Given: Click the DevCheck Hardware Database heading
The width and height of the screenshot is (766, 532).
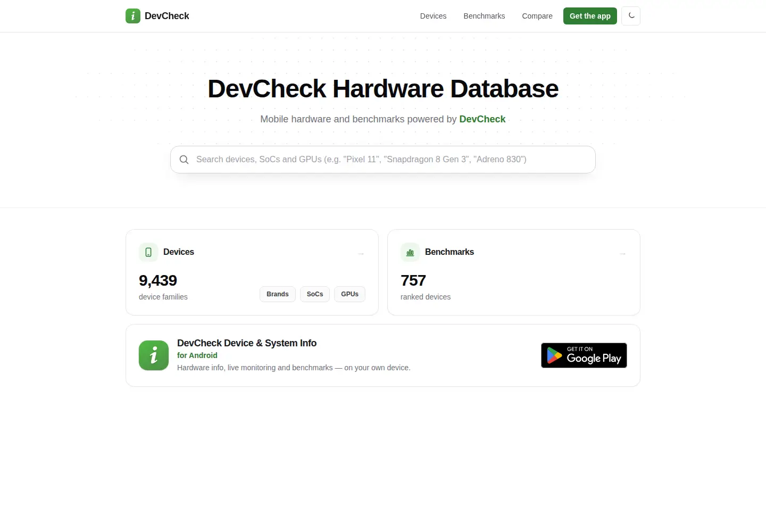Looking at the screenshot, I should pos(383,89).
